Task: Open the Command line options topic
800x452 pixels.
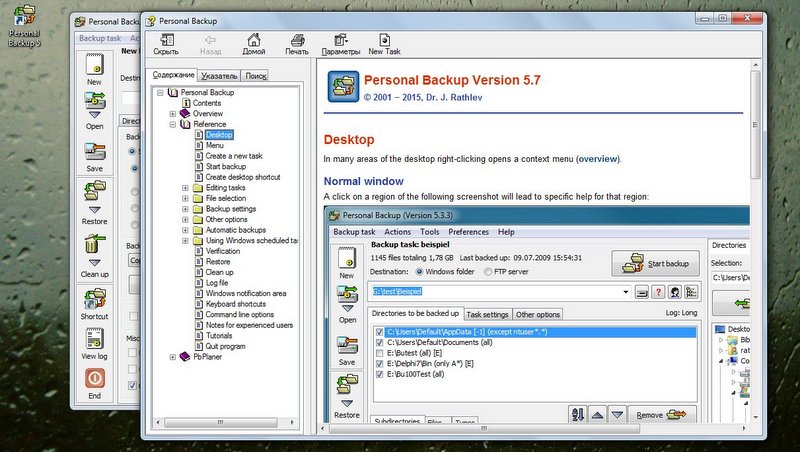Action: pyautogui.click(x=240, y=315)
